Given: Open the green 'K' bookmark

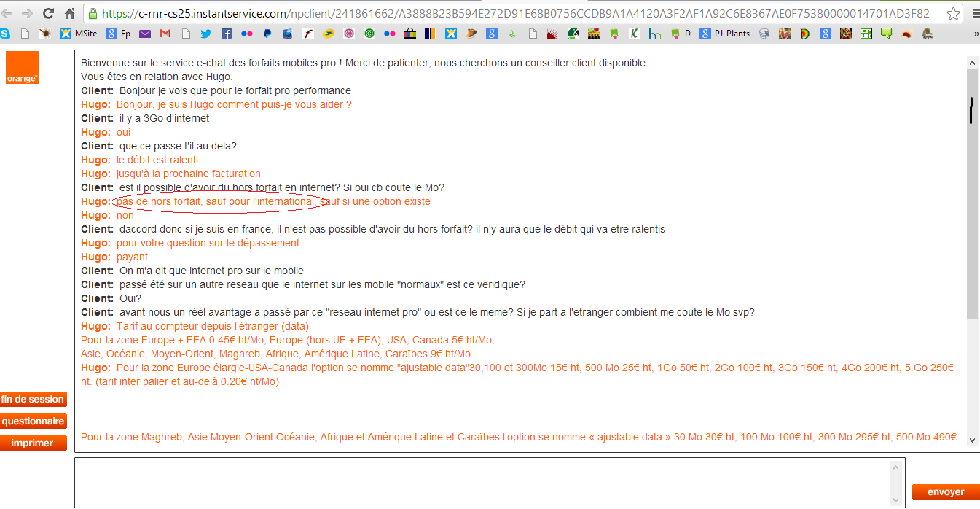Looking at the screenshot, I should click(635, 34).
